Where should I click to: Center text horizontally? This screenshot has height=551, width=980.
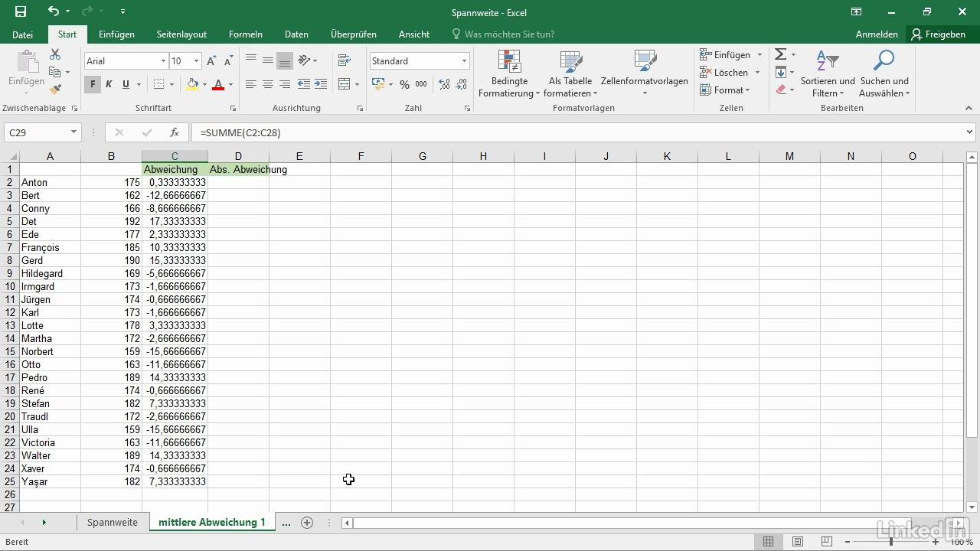(x=268, y=84)
